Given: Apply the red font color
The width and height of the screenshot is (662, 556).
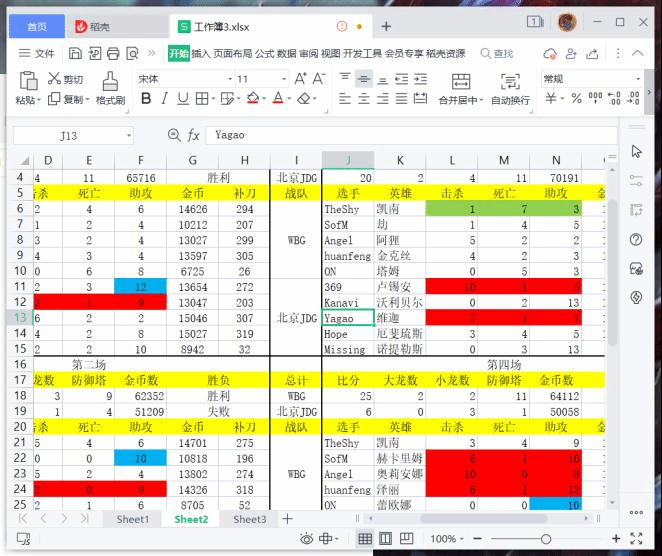Looking at the screenshot, I should (278, 99).
